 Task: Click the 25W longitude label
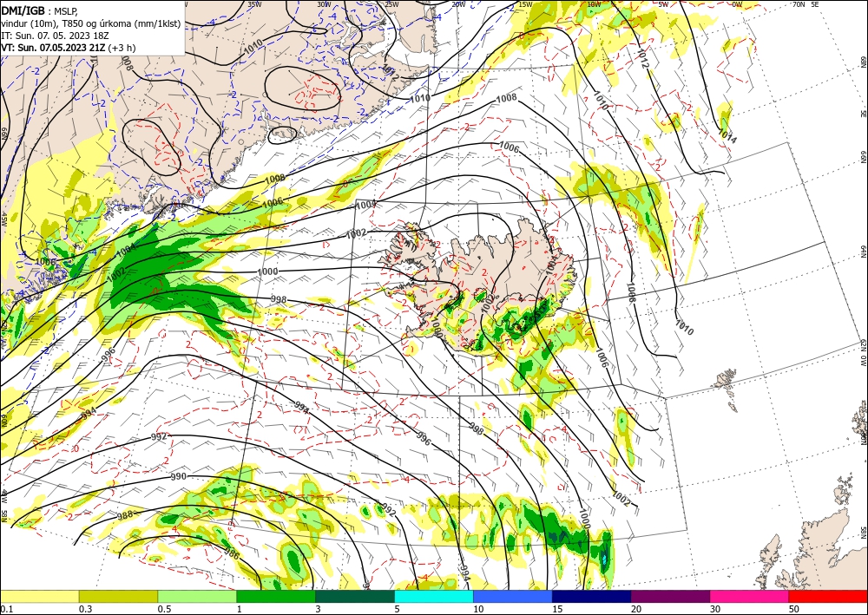(x=391, y=4)
